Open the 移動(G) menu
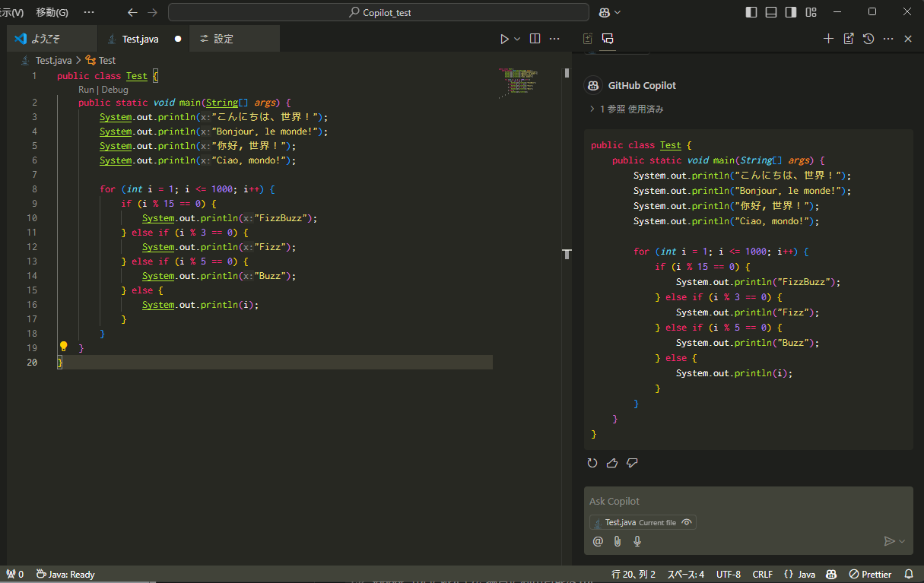Image resolution: width=924 pixels, height=583 pixels. pos(52,12)
